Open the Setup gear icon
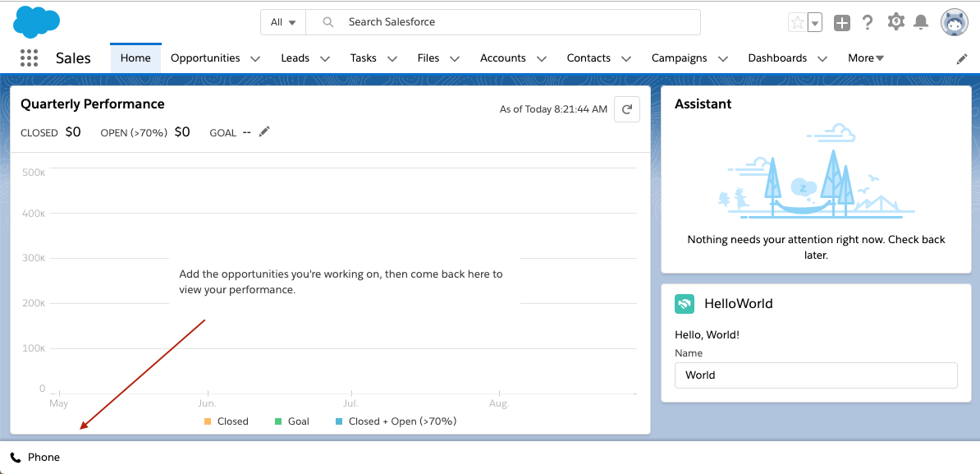 pyautogui.click(x=895, y=22)
